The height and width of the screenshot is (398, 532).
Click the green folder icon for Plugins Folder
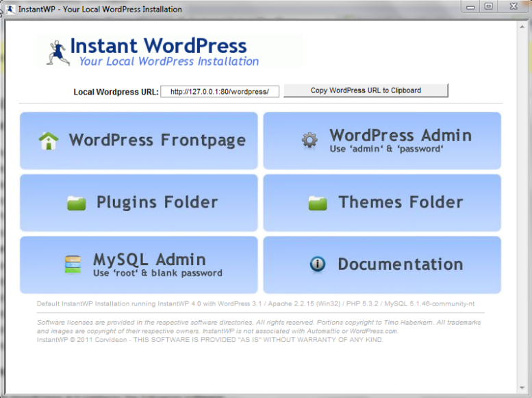(x=76, y=203)
